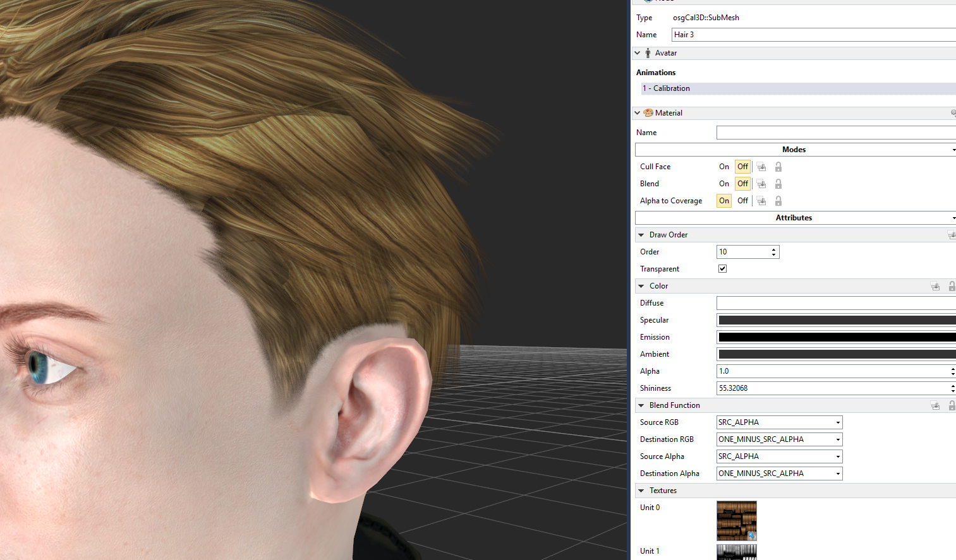Open the Modes menu button
956x560 pixels.
coord(796,150)
